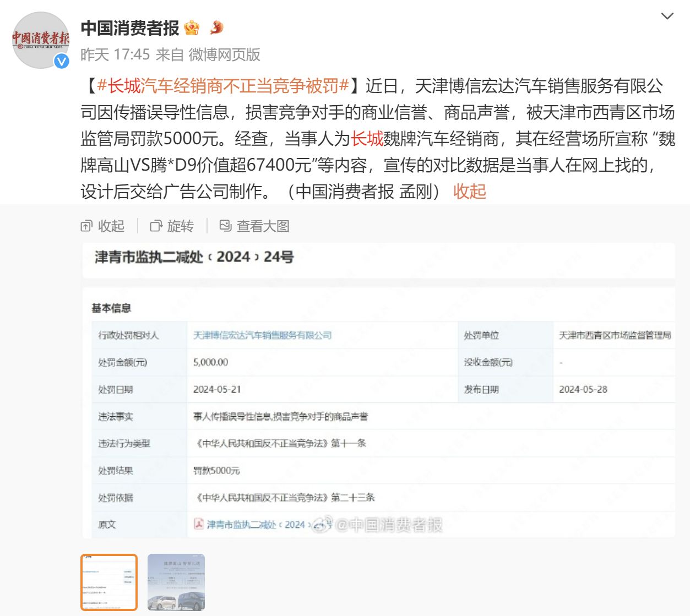Collapse post text with 收起 link
This screenshot has height=616, width=690.
(469, 192)
